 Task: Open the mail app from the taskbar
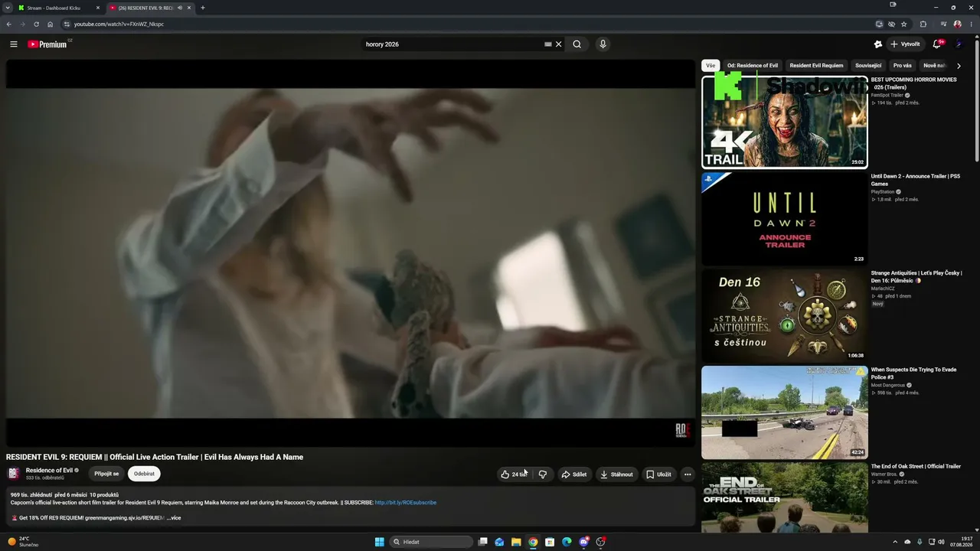499,542
